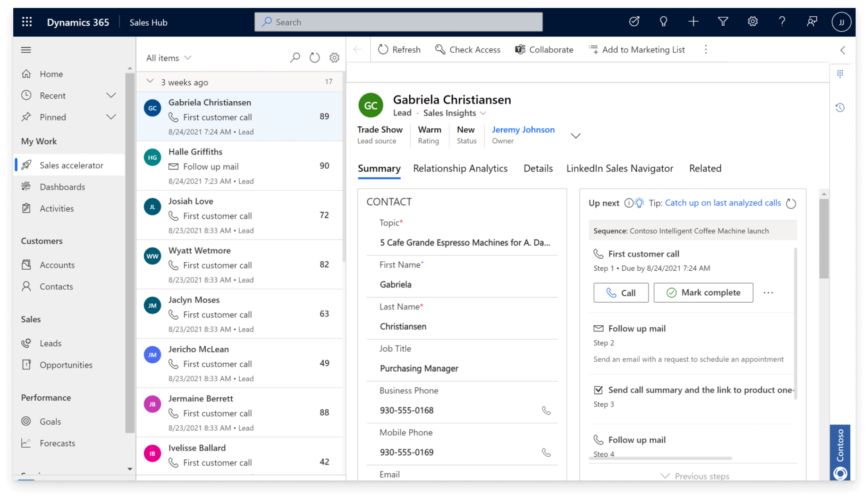868x499 pixels.
Task: Click the back arrow in command bar
Action: coord(357,50)
